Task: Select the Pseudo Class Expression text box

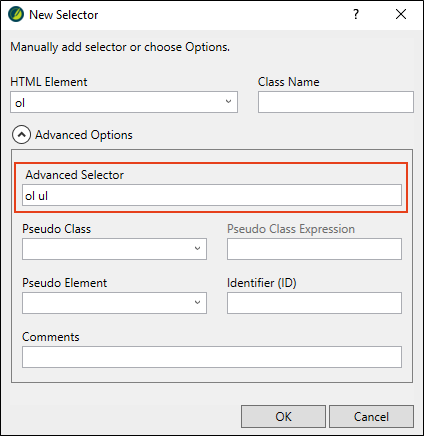Action: [314, 249]
